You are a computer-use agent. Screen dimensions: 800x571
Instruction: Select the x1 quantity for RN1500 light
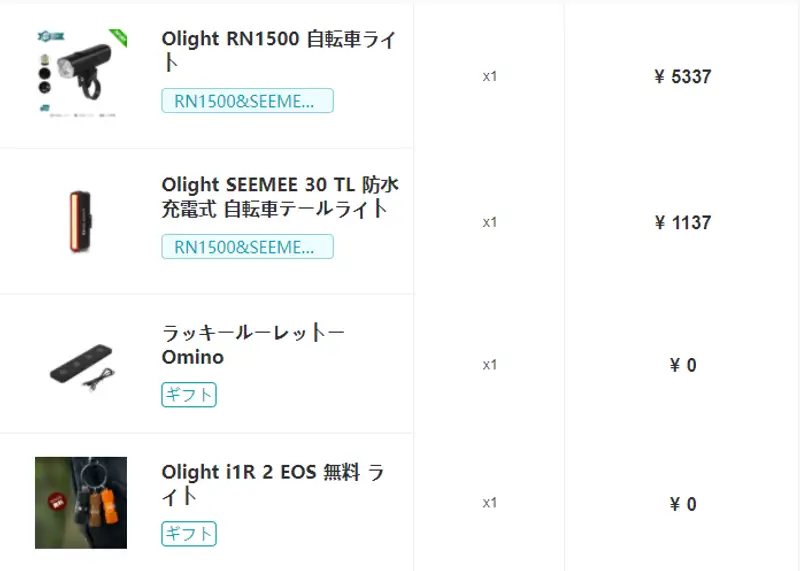click(x=490, y=77)
